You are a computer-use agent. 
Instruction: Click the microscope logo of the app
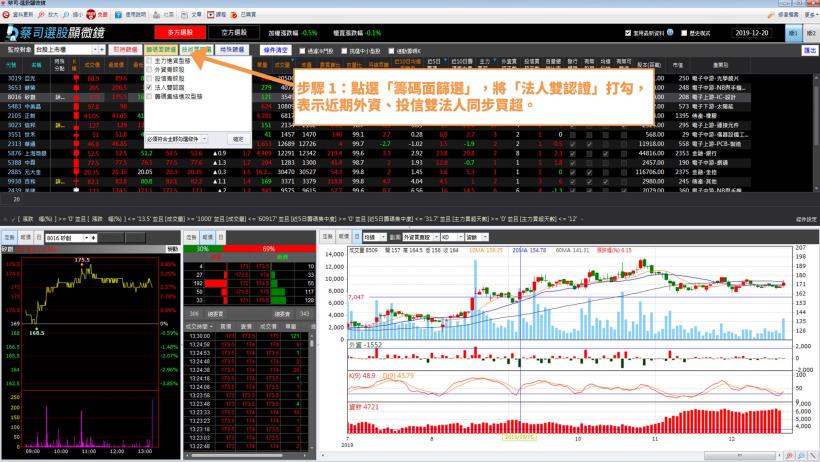coord(12,32)
